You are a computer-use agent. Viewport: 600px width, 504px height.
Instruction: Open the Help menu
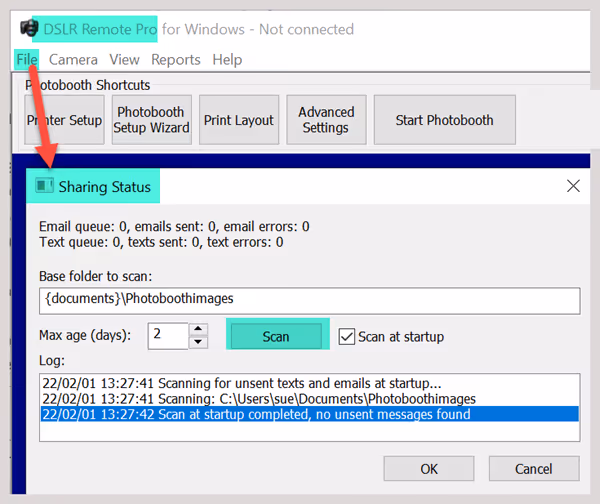tap(227, 60)
